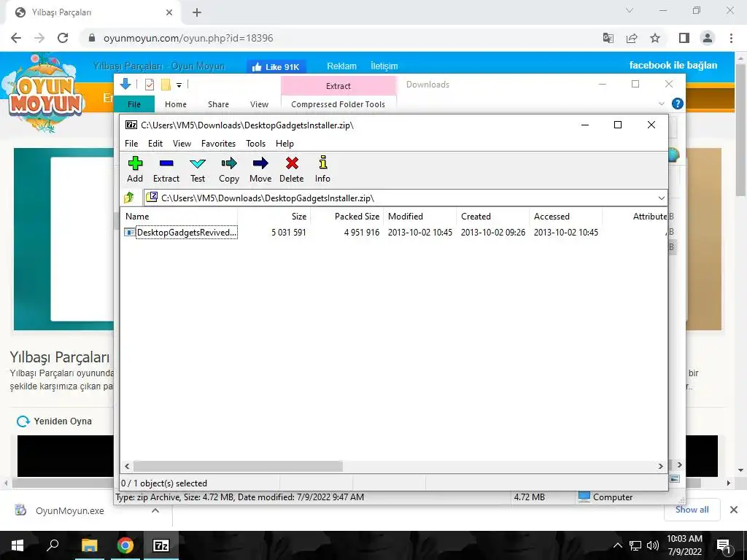Sort 7-Zip list by Name column
This screenshot has width=747, height=560.
(x=179, y=216)
